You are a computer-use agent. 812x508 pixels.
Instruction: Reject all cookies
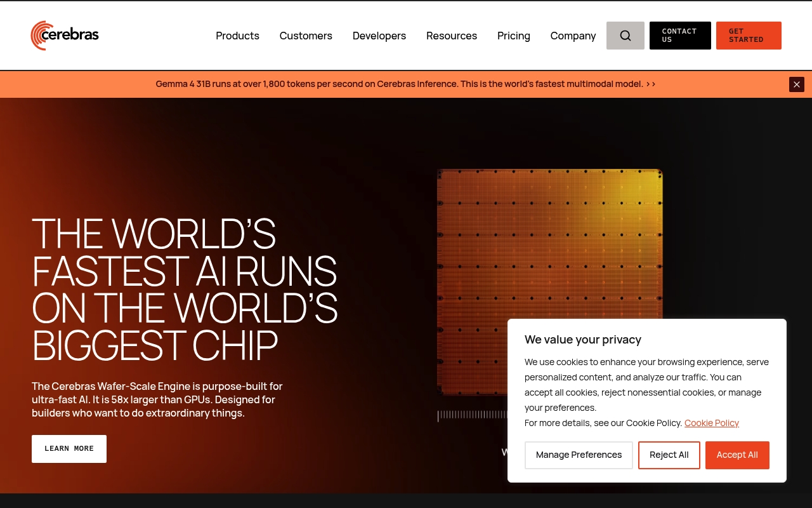(669, 455)
